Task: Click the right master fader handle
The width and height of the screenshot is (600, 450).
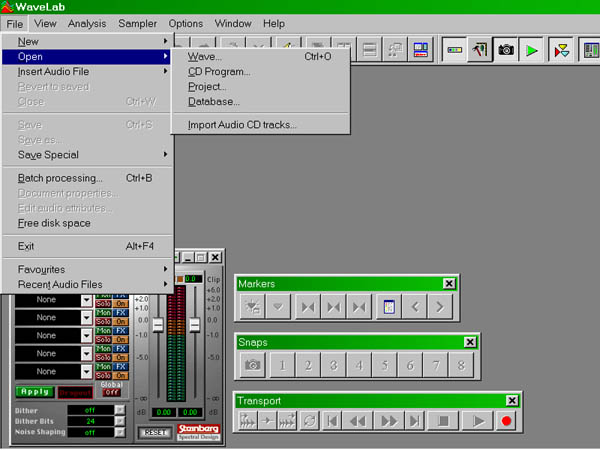Action: pos(195,325)
